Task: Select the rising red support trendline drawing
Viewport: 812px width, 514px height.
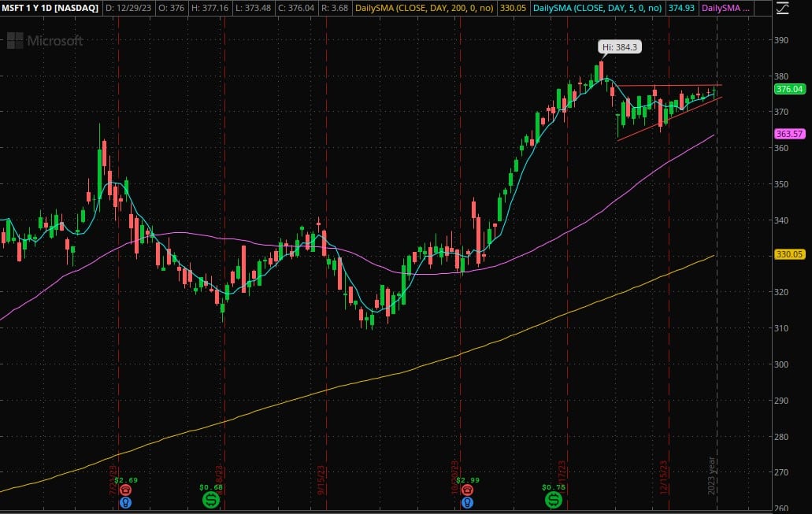Action: click(669, 119)
